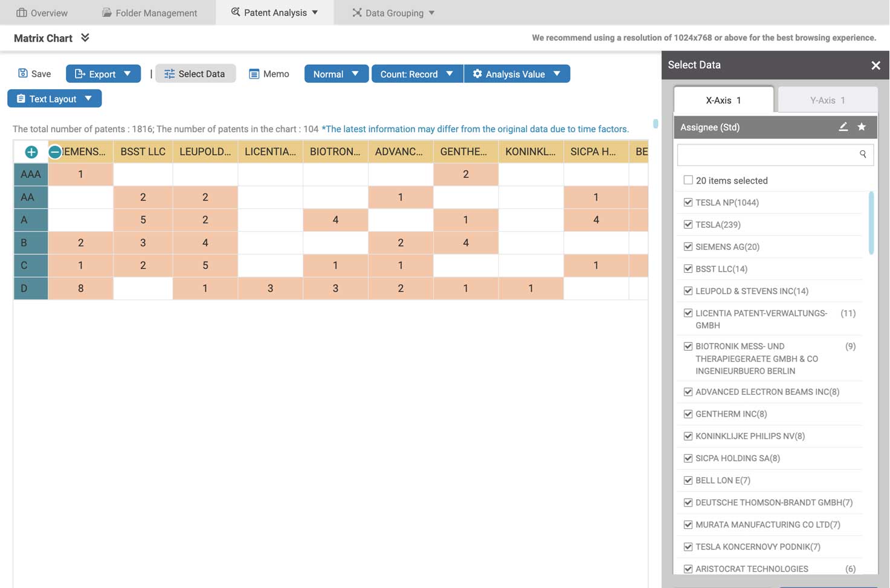Click TESLA KONCERNOVY PODNIK(7) label

(758, 546)
